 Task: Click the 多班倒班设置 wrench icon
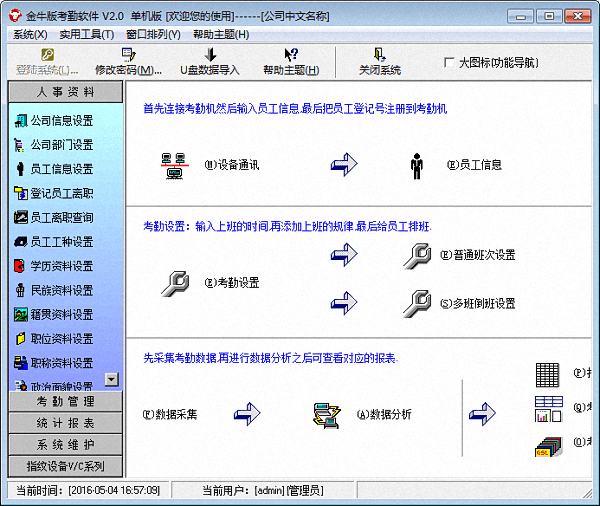pos(417,303)
